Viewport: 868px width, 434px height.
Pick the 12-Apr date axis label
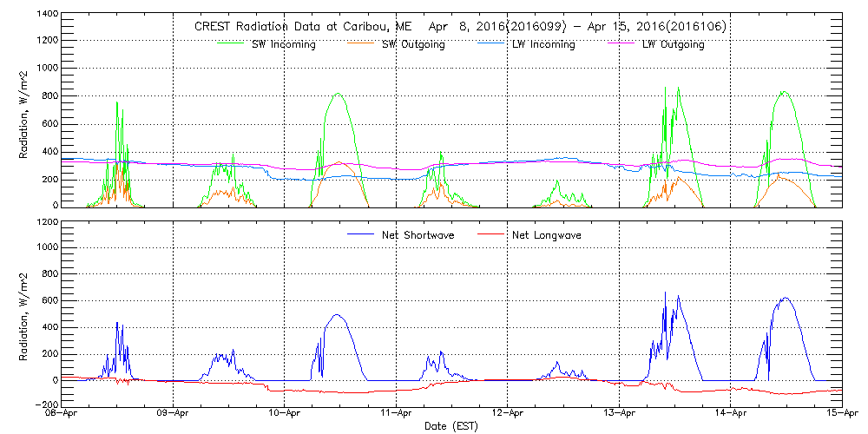(x=508, y=414)
